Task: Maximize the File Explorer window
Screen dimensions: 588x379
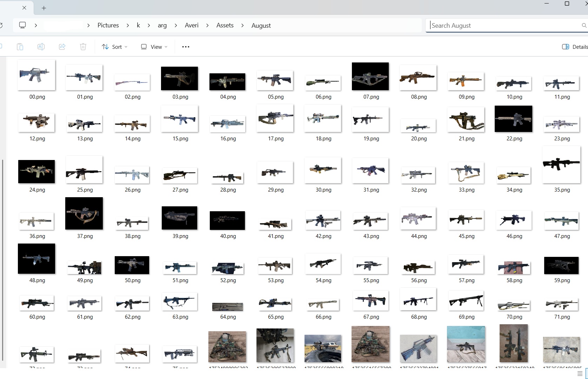Action: click(567, 4)
